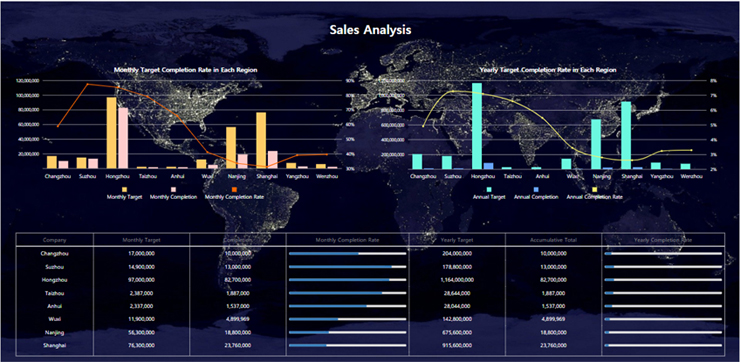Viewport: 740px width, 362px height.
Task: Click the Accumulative Total column header
Action: click(554, 240)
